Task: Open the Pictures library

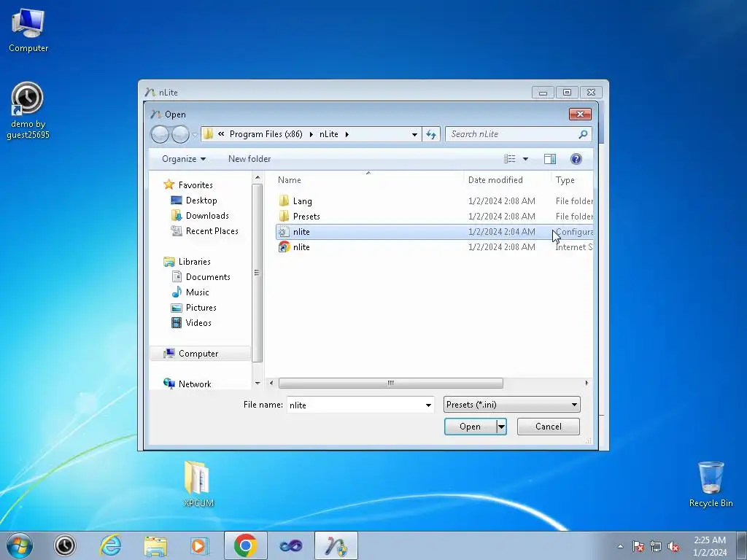Action: click(201, 308)
